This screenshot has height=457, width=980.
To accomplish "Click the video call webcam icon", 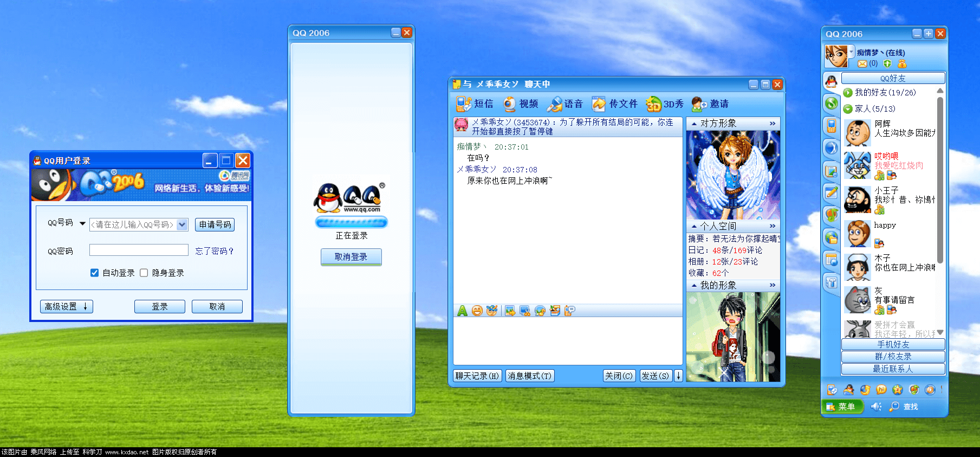I will pos(509,104).
